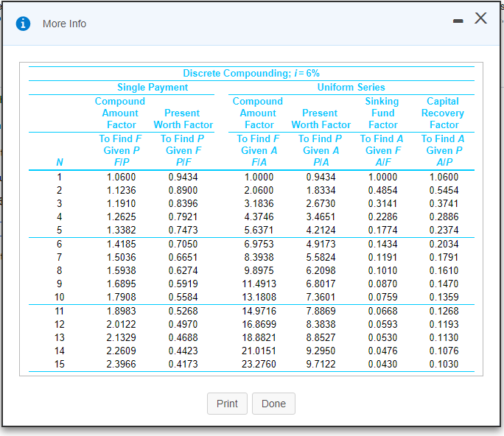Select F/P value 1.1236 in row 2
Screen dimensions: 504x436
(x=121, y=190)
